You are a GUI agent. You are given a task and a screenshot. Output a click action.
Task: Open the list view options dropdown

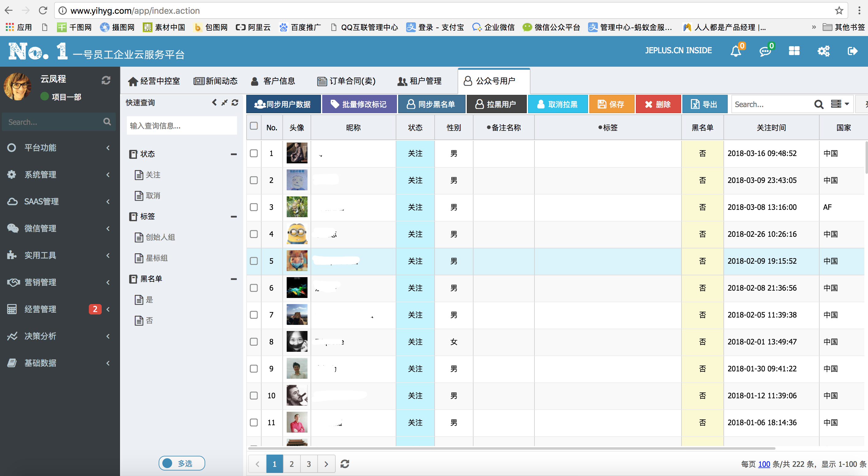(x=840, y=104)
